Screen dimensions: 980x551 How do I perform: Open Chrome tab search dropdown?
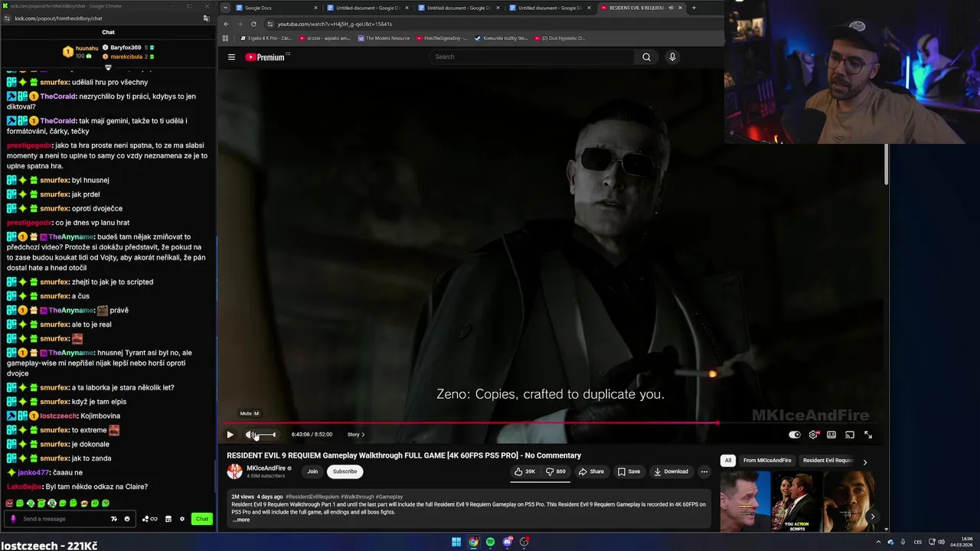click(x=224, y=8)
